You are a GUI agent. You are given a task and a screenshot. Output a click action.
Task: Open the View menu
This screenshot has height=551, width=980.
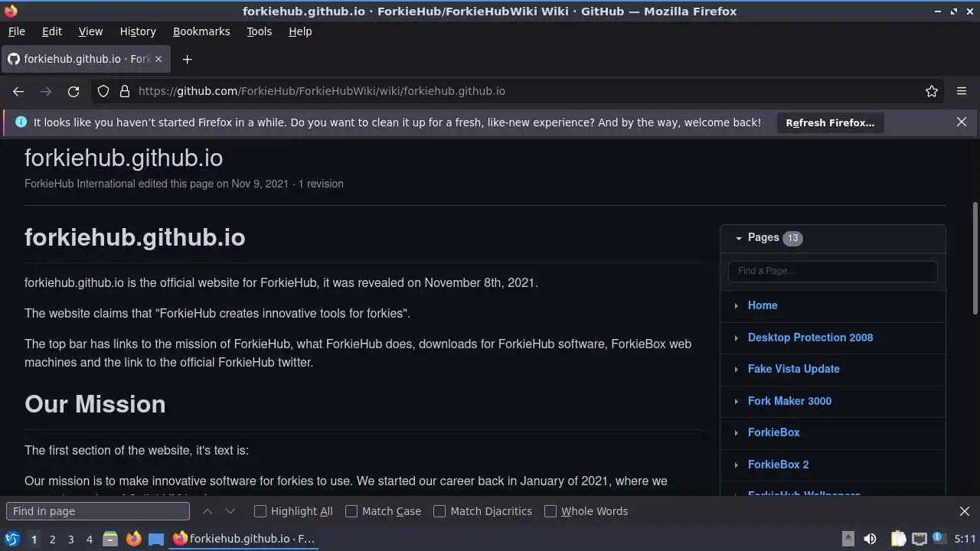[x=90, y=31]
